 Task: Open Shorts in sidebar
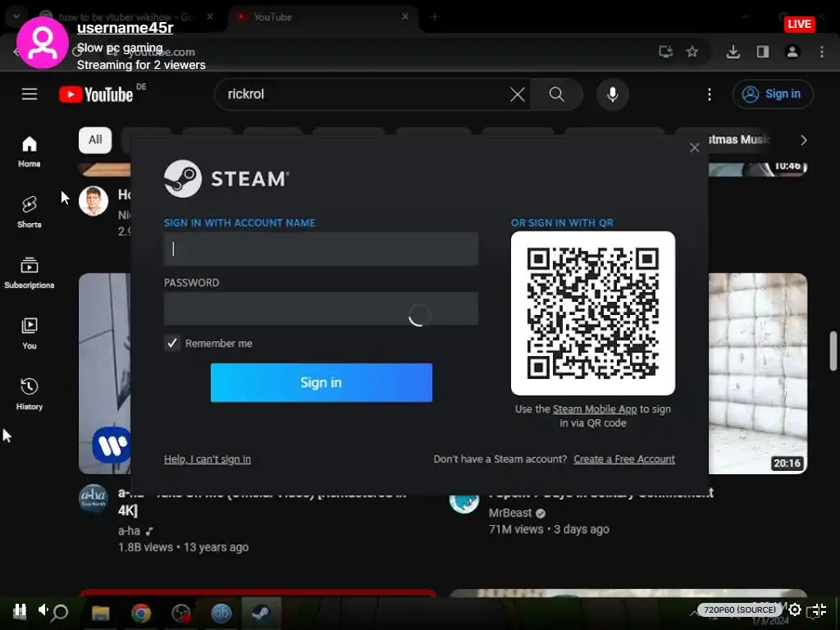click(x=30, y=212)
